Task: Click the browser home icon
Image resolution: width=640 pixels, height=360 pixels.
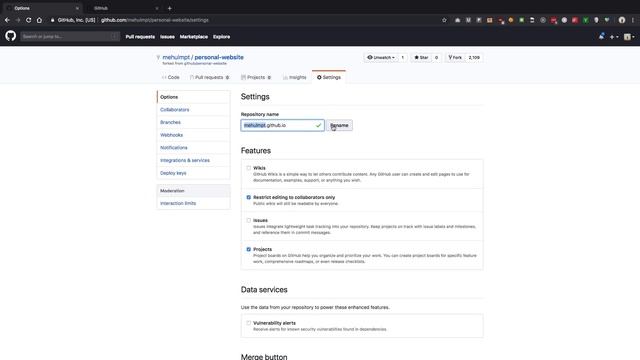Action: 39,20
